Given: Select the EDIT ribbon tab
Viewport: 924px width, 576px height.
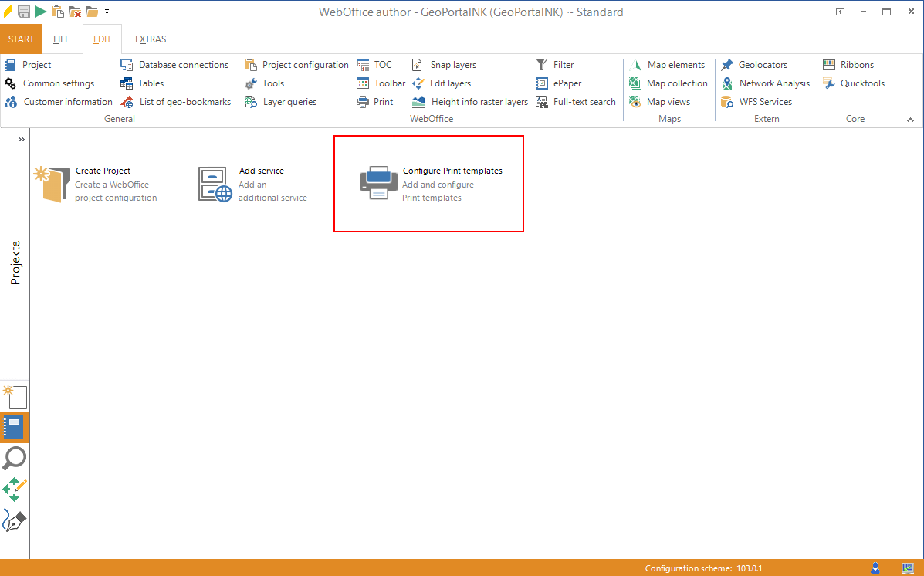Looking at the screenshot, I should [102, 39].
